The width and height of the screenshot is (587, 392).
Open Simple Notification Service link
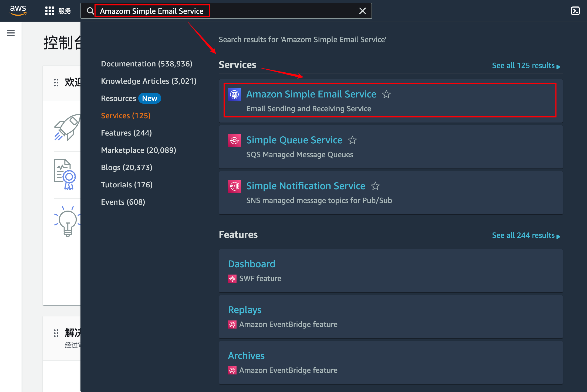306,186
